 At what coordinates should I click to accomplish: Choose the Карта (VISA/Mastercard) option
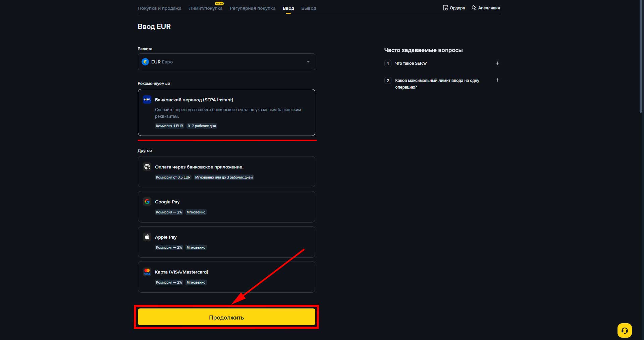coord(226,277)
